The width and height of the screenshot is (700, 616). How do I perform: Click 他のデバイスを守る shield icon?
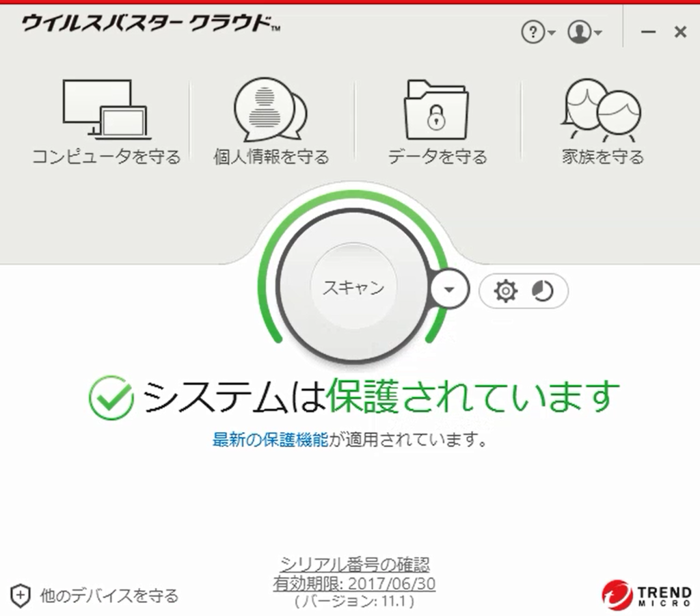(20, 595)
